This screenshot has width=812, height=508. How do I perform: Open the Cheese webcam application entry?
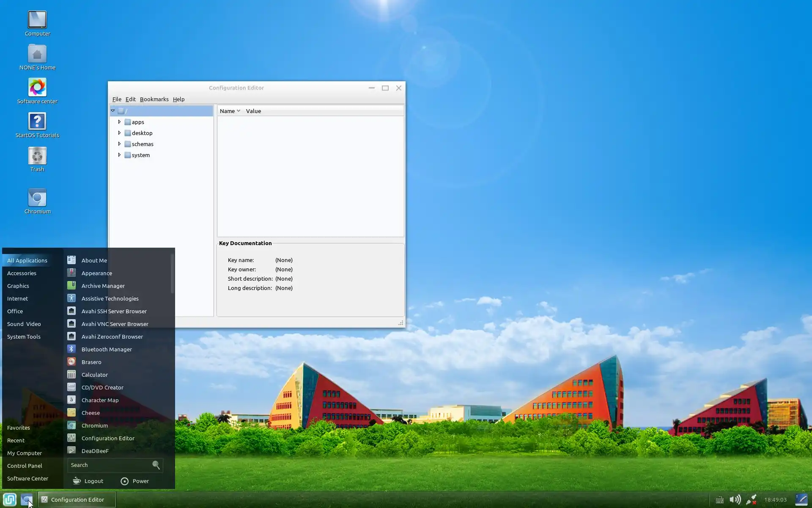pyautogui.click(x=91, y=413)
